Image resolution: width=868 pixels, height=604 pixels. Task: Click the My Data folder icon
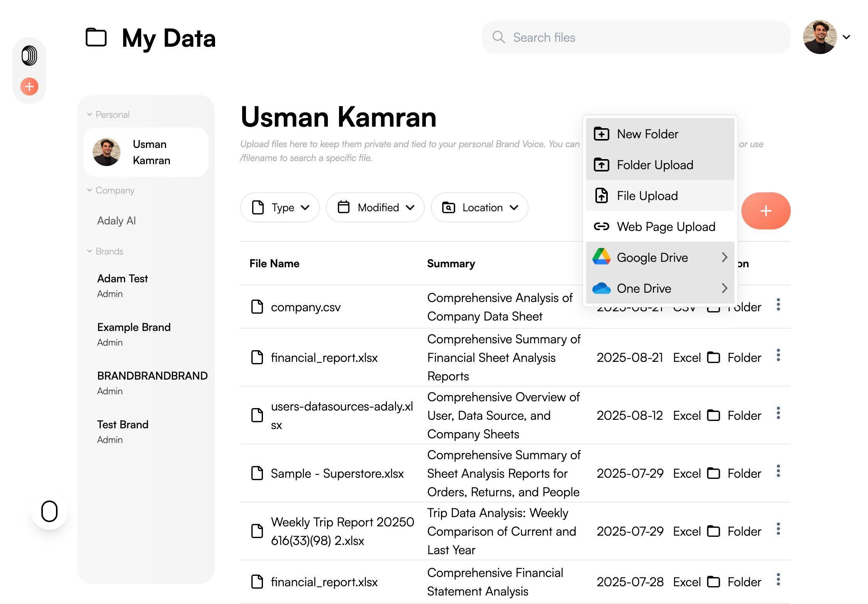[96, 38]
